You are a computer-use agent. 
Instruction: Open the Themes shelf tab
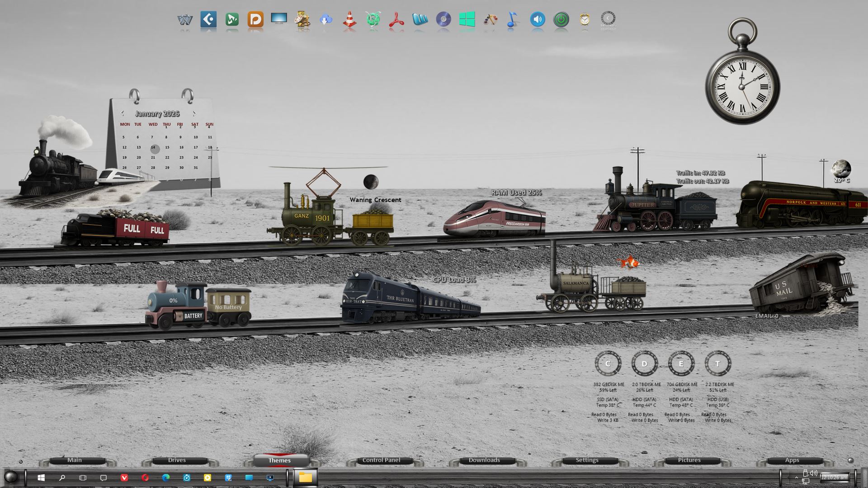coord(279,460)
